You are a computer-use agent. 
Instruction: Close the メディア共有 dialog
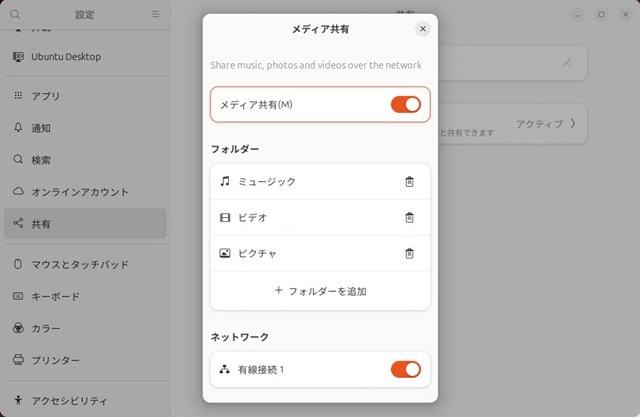422,29
